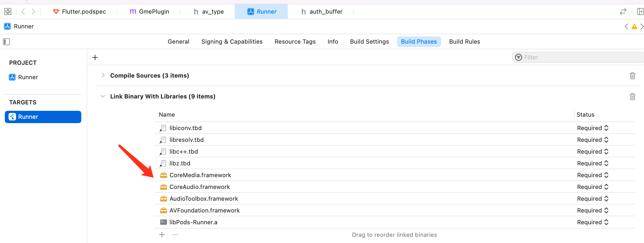The height and width of the screenshot is (243, 644).
Task: Select libPods-Runner.a library
Action: [x=395, y=222]
